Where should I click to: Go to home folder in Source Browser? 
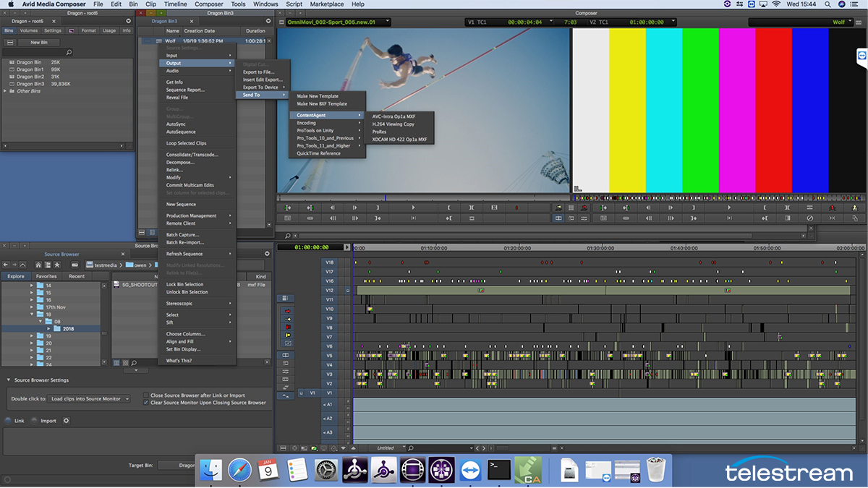[38, 265]
